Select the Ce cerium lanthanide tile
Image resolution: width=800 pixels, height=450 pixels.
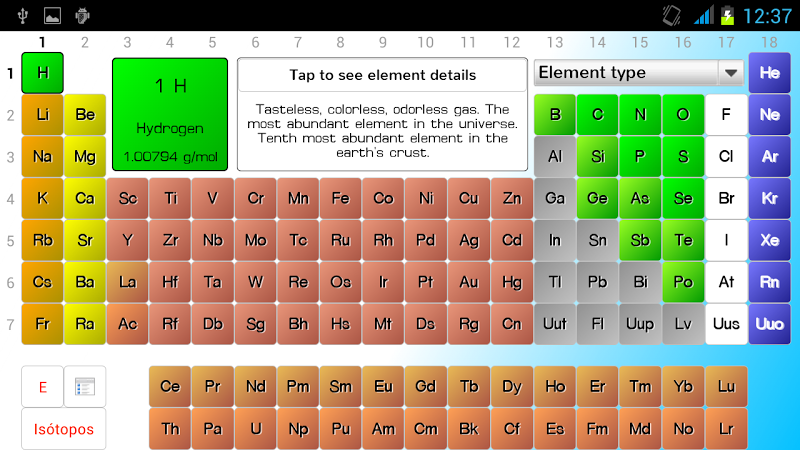170,387
